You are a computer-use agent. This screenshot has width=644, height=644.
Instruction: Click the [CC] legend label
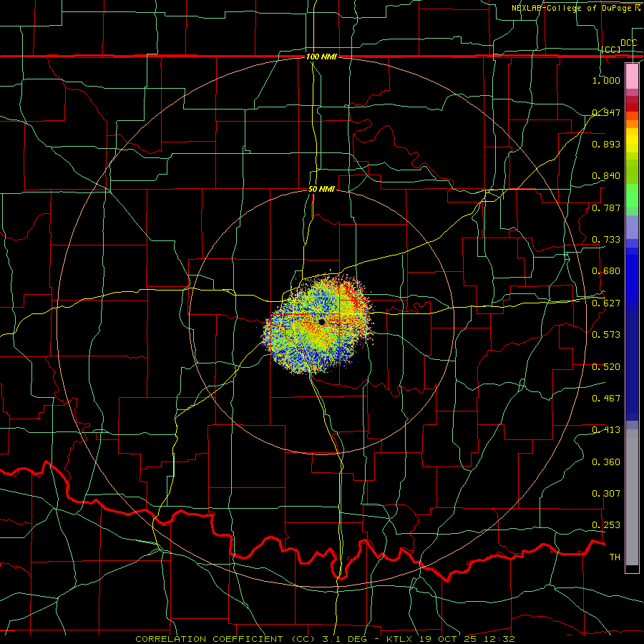coord(611,49)
